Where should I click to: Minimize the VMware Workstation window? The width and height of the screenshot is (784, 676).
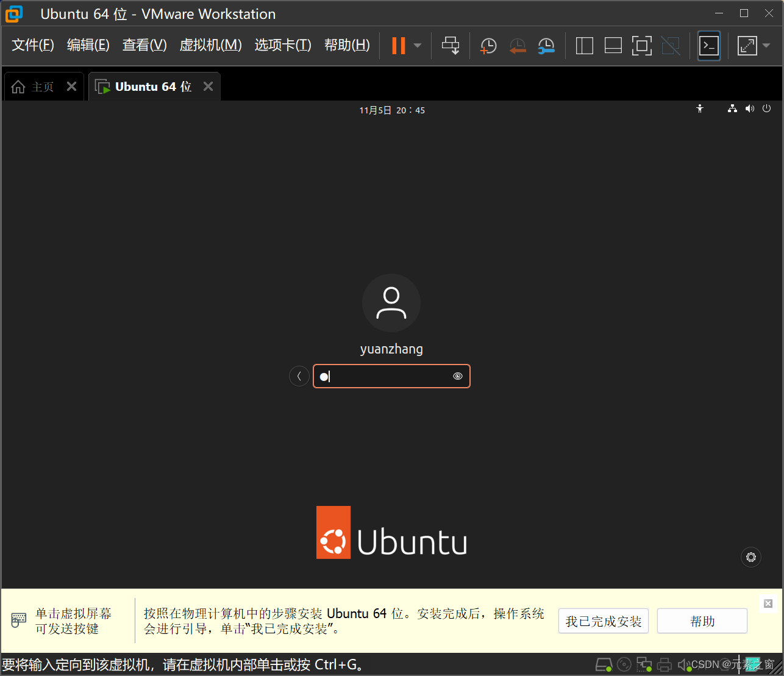[719, 13]
